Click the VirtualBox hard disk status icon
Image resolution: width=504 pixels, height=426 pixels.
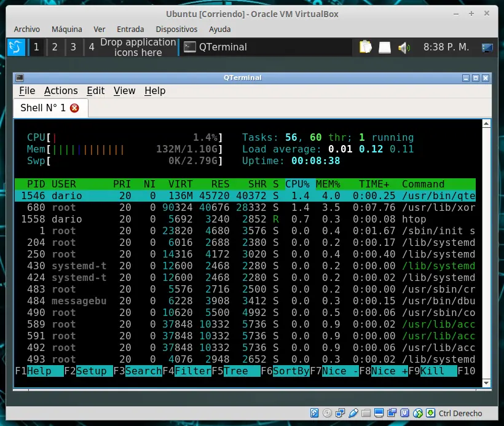314,413
